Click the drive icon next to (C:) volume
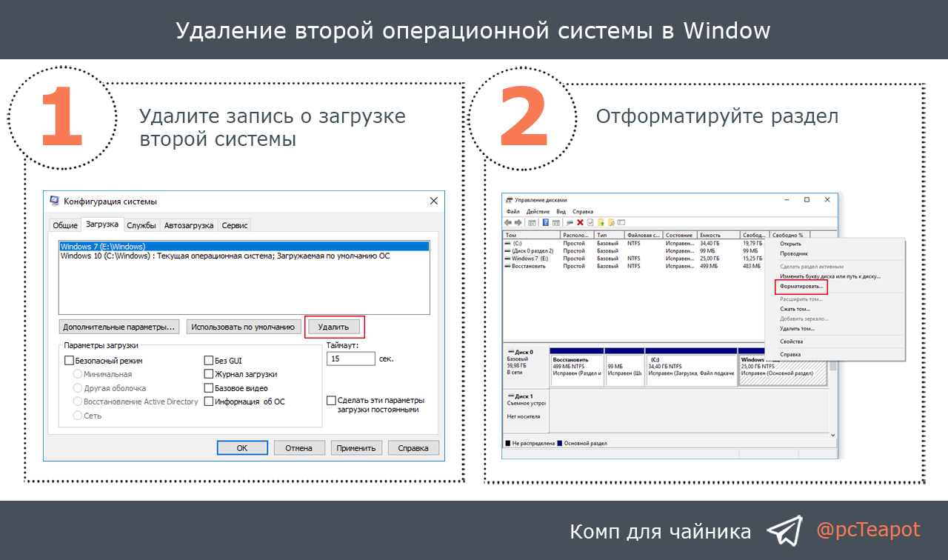This screenshot has width=948, height=560. pyautogui.click(x=507, y=243)
